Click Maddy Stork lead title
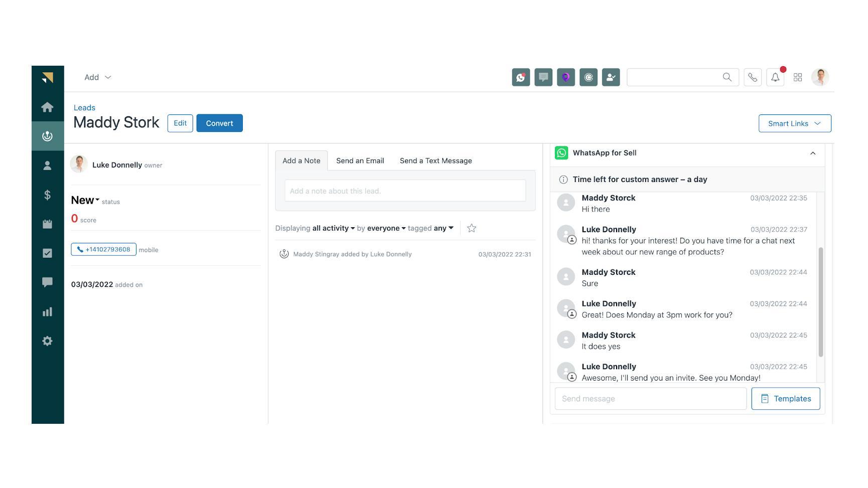 pos(116,123)
